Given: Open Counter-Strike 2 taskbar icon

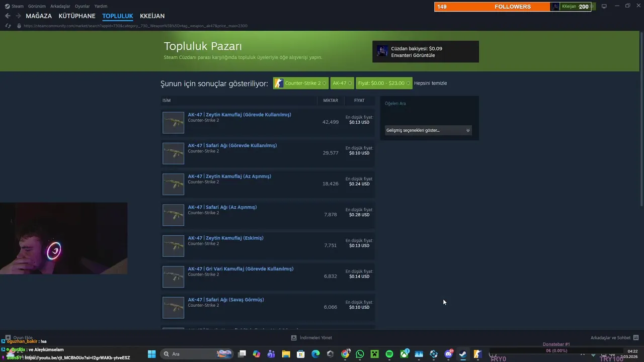Looking at the screenshot, I should pyautogui.click(x=477, y=354).
